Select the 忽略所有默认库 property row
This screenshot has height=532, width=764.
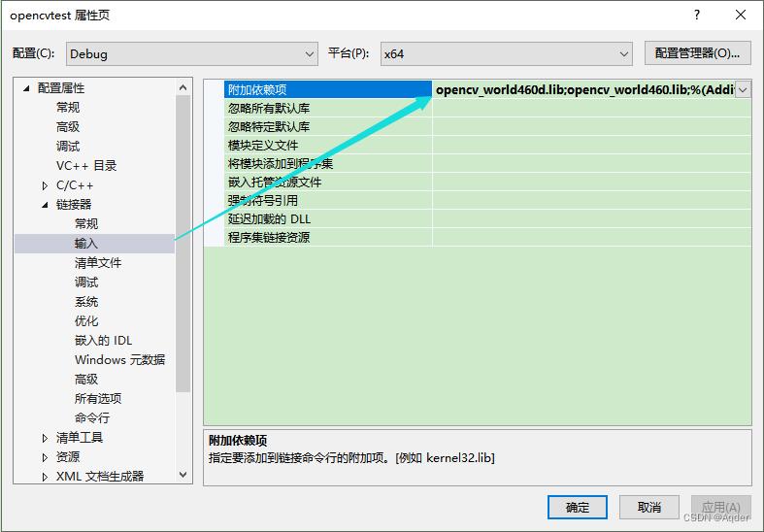point(269,108)
